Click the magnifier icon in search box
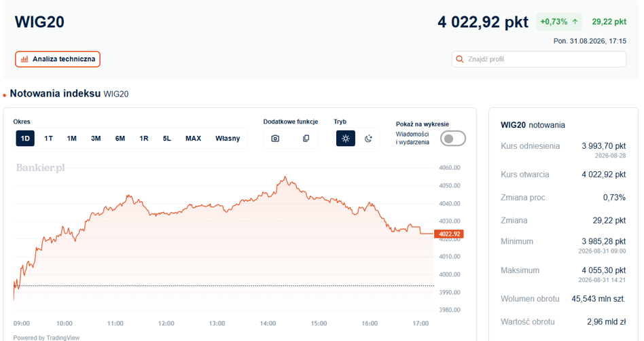 pos(460,59)
